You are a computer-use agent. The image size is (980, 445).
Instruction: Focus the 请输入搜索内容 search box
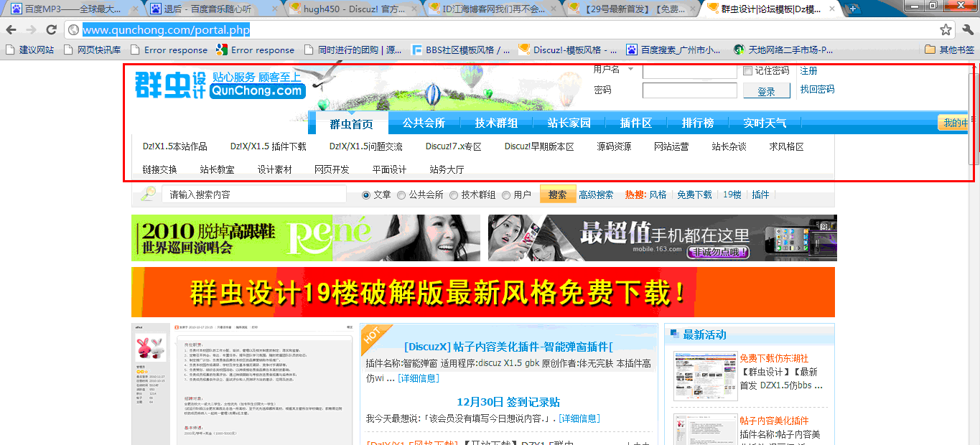click(x=253, y=195)
